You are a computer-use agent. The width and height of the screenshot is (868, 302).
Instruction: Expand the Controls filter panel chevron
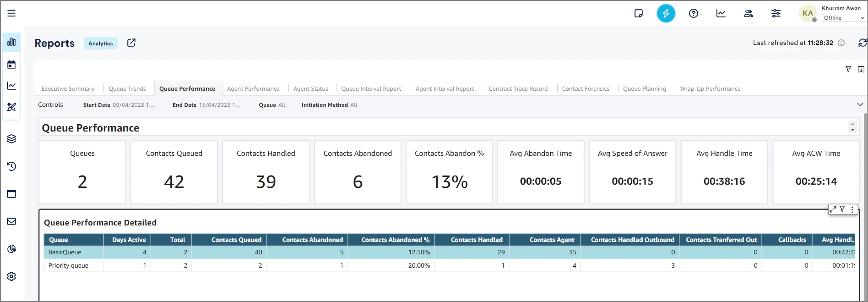(860, 104)
